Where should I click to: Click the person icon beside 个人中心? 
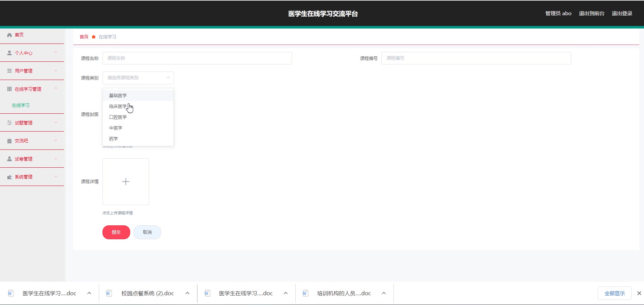click(x=9, y=53)
